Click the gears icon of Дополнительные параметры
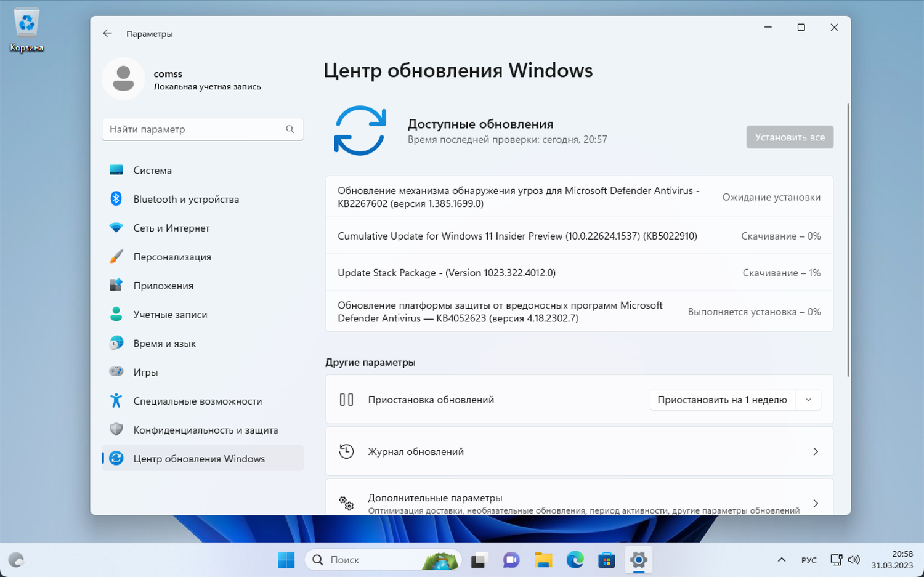This screenshot has width=924, height=577. pyautogui.click(x=347, y=504)
